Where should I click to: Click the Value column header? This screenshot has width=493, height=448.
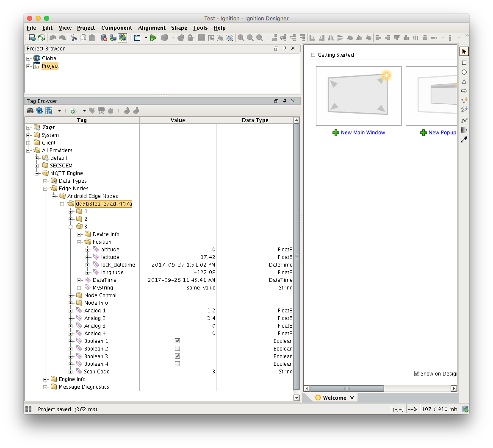click(177, 120)
